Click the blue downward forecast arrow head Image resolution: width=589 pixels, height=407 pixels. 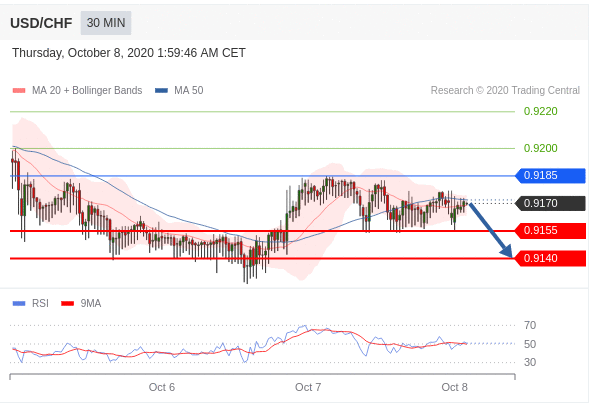(506, 251)
